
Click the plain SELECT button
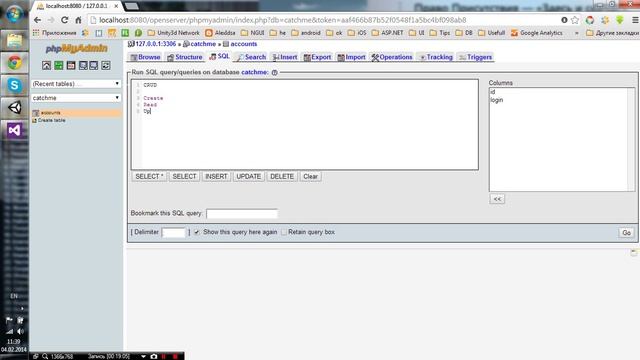tap(184, 176)
